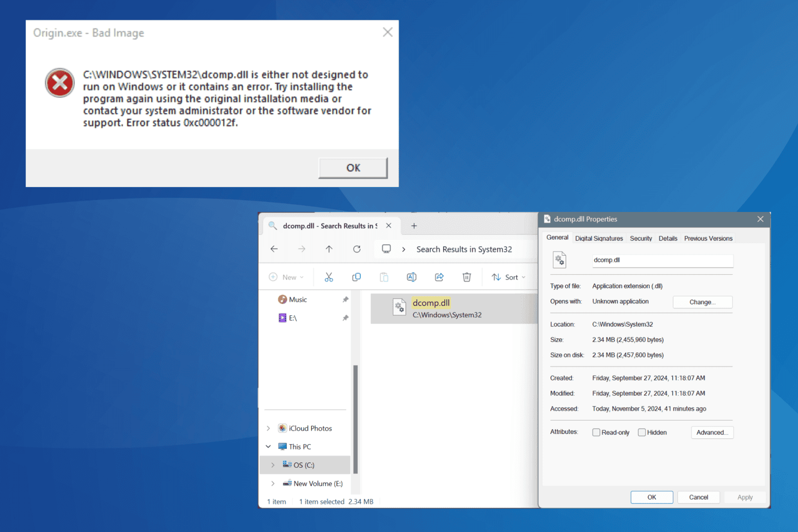Click the search magnifier icon in Explorer tab
798x532 pixels.
point(272,225)
